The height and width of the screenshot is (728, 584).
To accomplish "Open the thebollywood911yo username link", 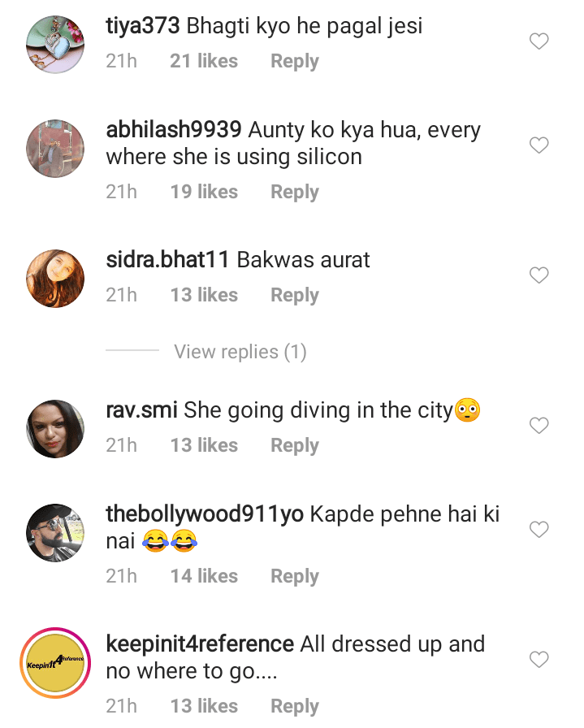I will click(205, 514).
